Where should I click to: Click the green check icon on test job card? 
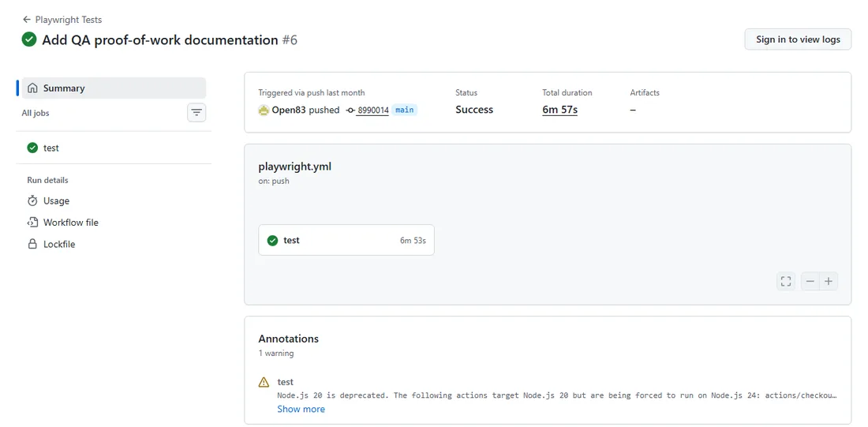(271, 241)
